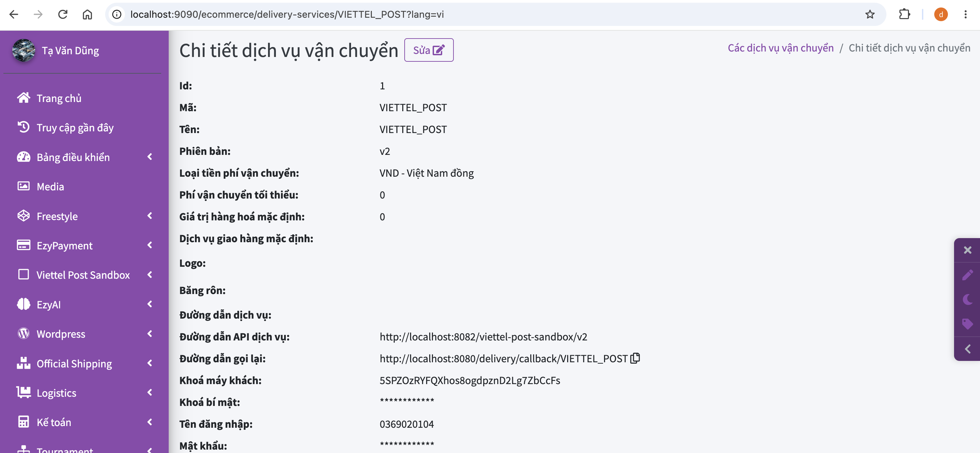
Task: Click the browser forward arrow
Action: (x=38, y=14)
